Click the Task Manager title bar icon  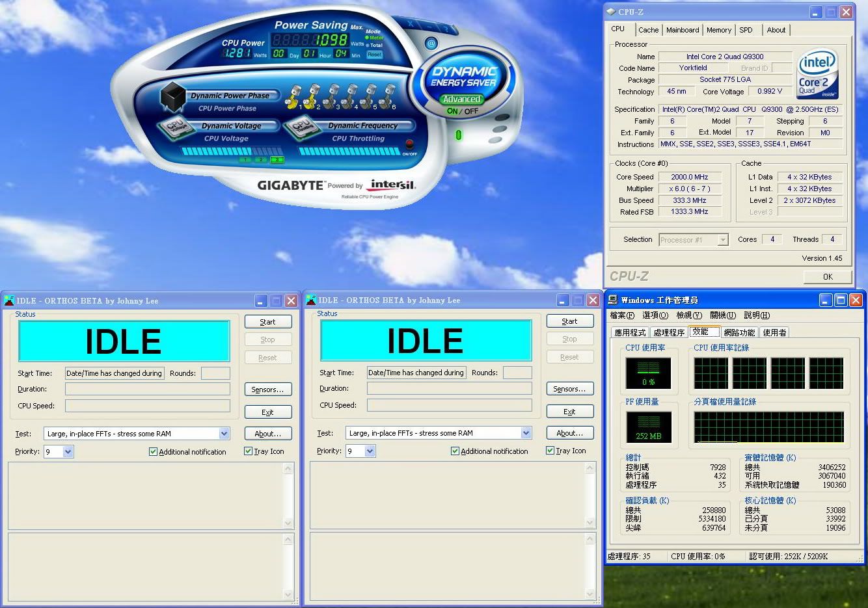(613, 300)
